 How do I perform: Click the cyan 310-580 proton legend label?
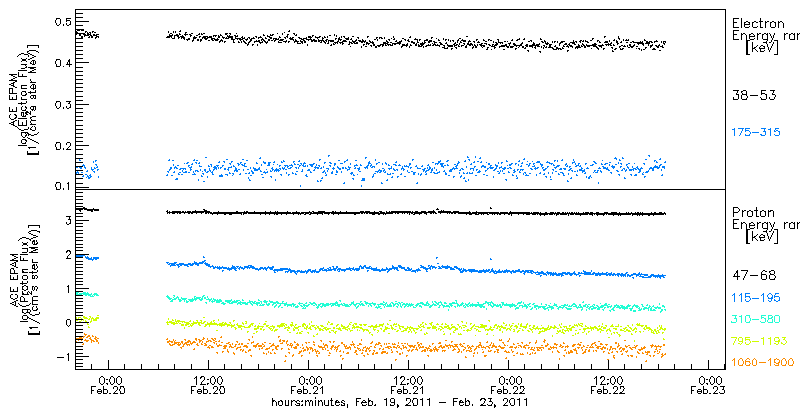[756, 319]
